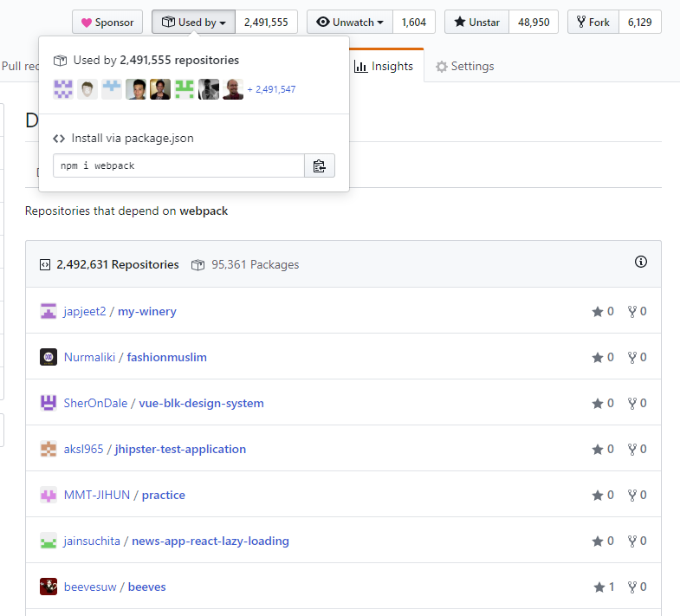Click the second avatar in Used by popup
Screen dimensions: 680x616
[87, 89]
